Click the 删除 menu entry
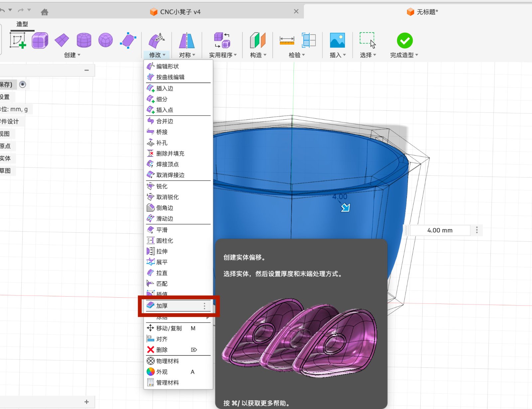The width and height of the screenshot is (532, 409). pos(162,349)
